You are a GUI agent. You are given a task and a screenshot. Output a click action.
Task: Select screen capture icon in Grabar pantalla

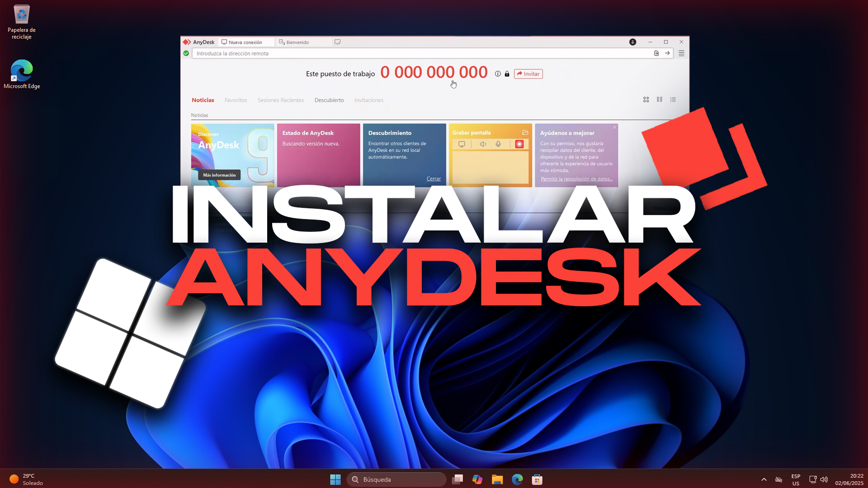462,144
